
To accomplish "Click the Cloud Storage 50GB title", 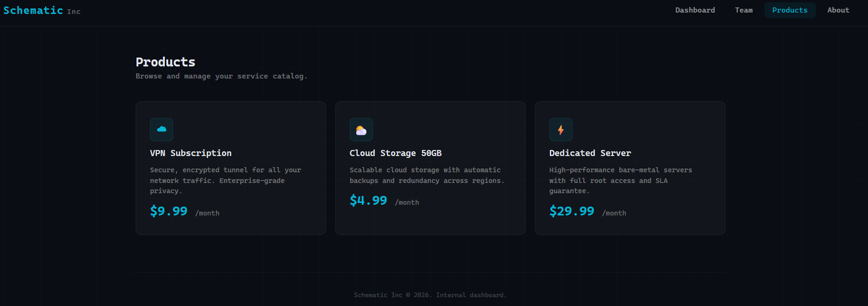I will 395,153.
